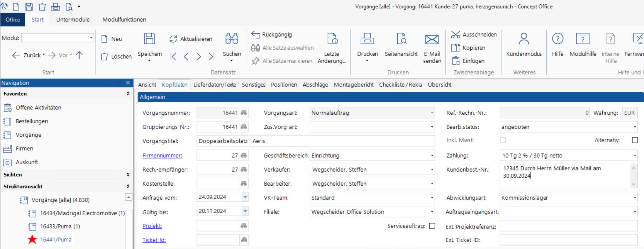Click binoculars next to Kostenstelle field
Viewport: 644px width, 249px height.
coord(244,184)
